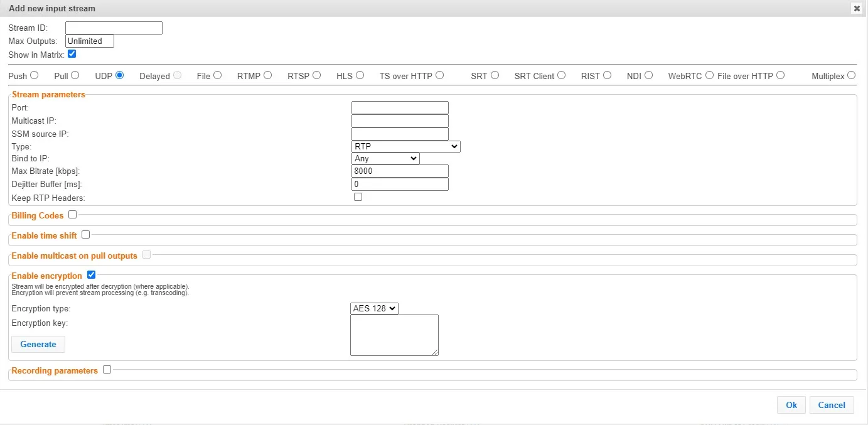Select the Multiplex radio button
This screenshot has height=425, width=868.
[x=851, y=75]
